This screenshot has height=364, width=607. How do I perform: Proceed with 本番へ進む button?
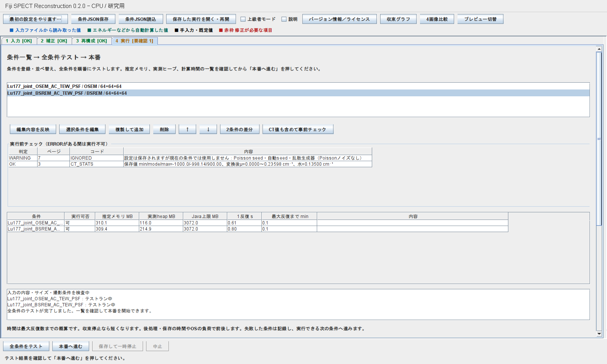(71, 346)
